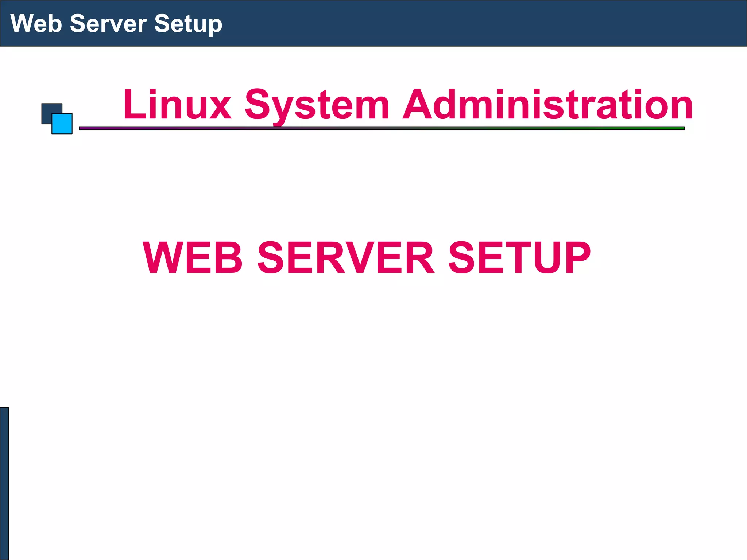This screenshot has height=560, width=747.
Task: Click the dark blue vertical bar at bottom left
Action: [4, 483]
